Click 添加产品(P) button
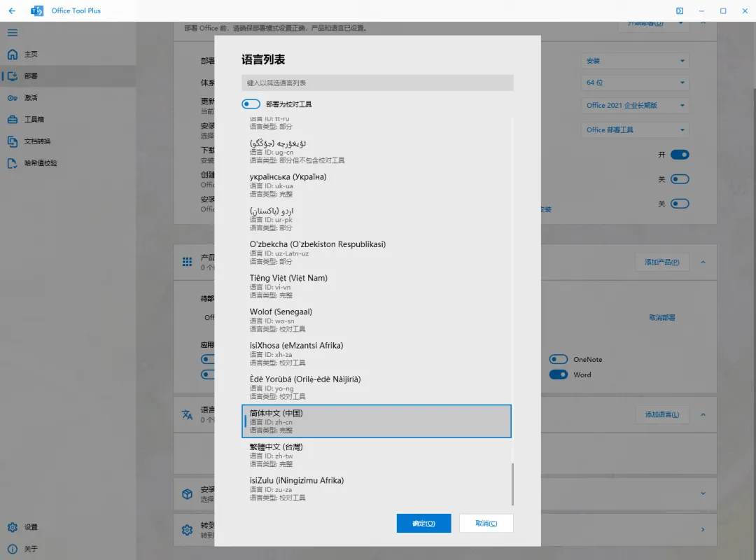Image resolution: width=756 pixels, height=560 pixels. (662, 262)
